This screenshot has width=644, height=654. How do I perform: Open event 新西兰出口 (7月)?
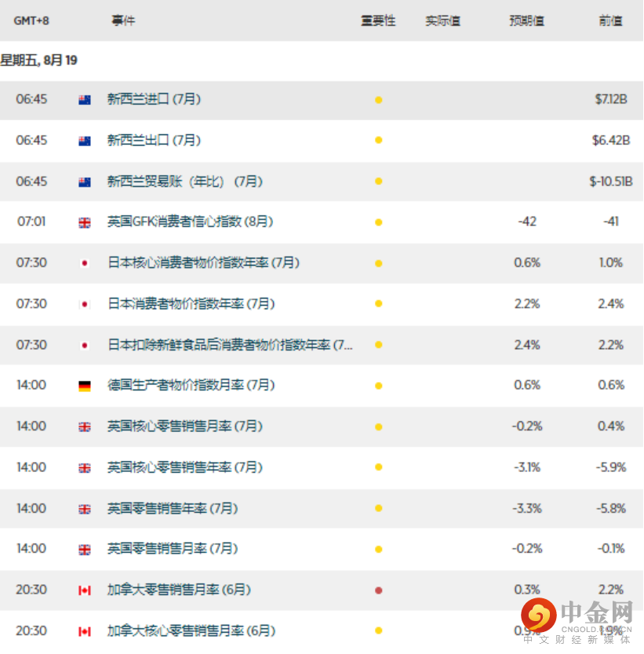155,140
